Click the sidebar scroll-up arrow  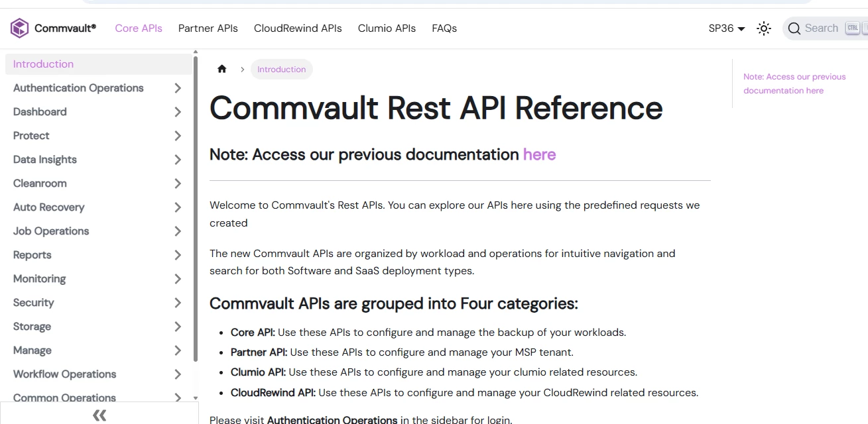pyautogui.click(x=196, y=52)
